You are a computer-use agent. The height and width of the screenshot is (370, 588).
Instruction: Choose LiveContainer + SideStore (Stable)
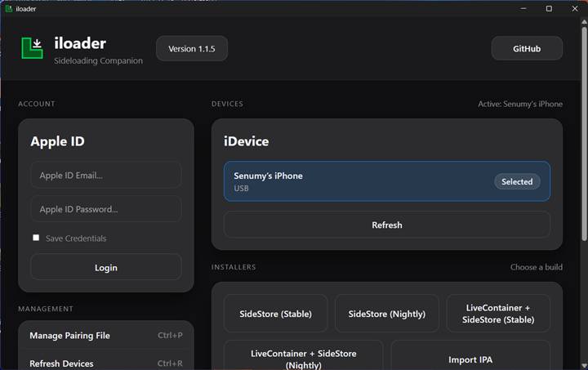point(498,314)
